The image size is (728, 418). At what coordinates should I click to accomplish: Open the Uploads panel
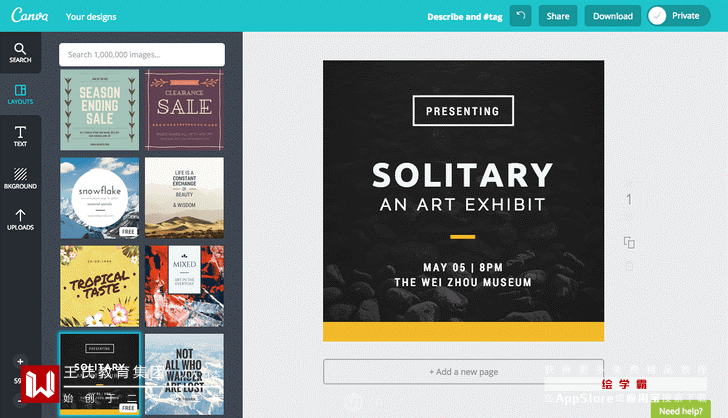pyautogui.click(x=20, y=220)
